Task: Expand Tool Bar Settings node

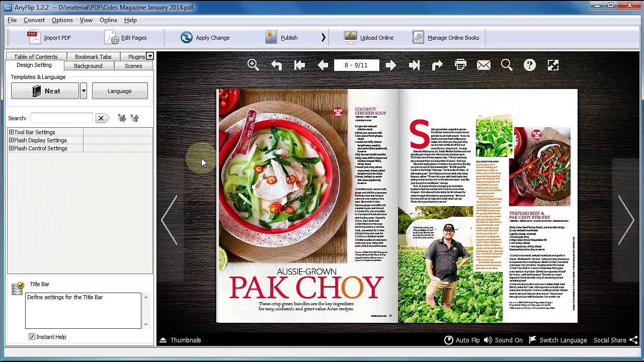Action: (x=11, y=132)
